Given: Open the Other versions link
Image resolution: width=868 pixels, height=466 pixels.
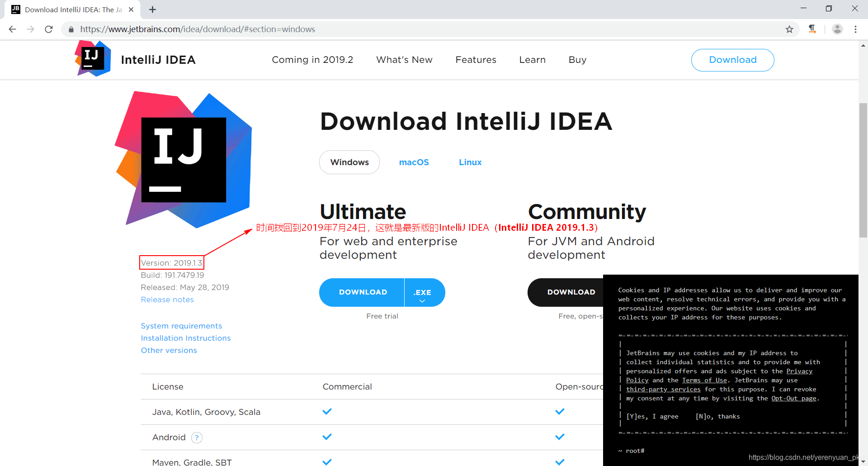Looking at the screenshot, I should (169, 350).
